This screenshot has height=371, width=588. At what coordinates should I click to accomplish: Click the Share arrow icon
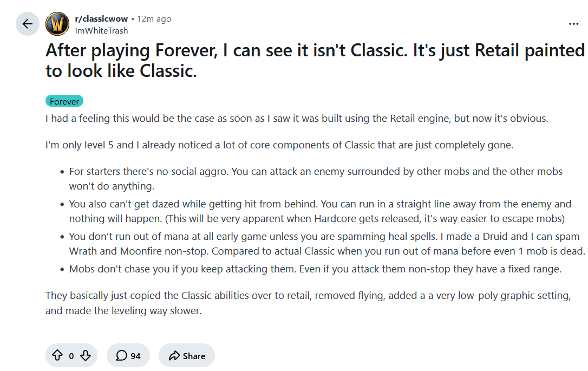pyautogui.click(x=174, y=356)
